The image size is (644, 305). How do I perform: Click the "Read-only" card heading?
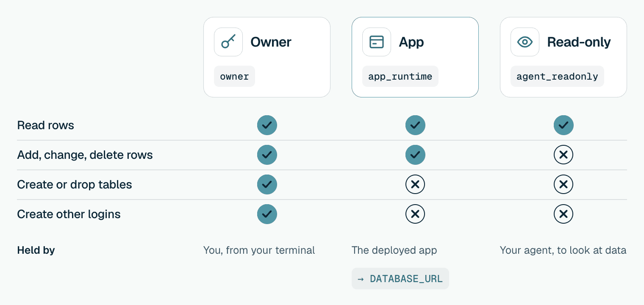(579, 42)
